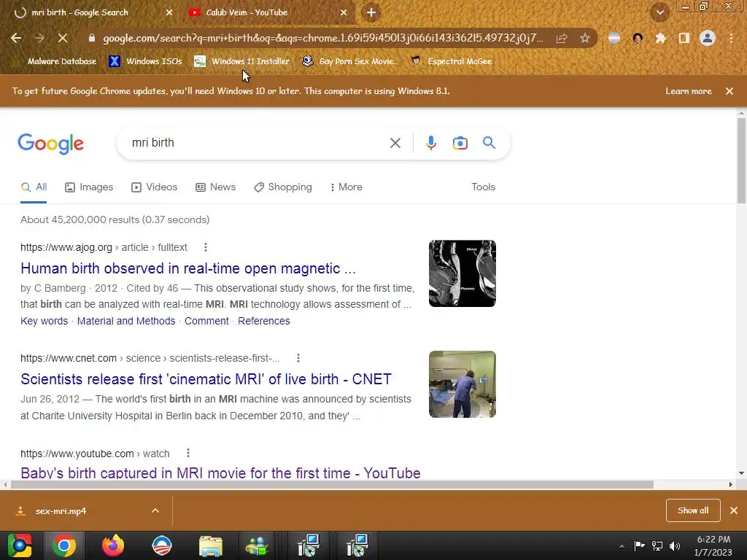
Task: Click the horizontal page scrollbar
Action: (332, 484)
